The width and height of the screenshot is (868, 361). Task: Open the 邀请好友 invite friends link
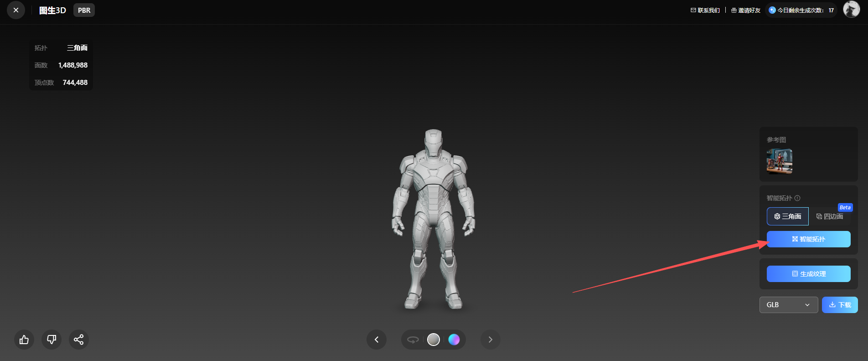pos(746,10)
